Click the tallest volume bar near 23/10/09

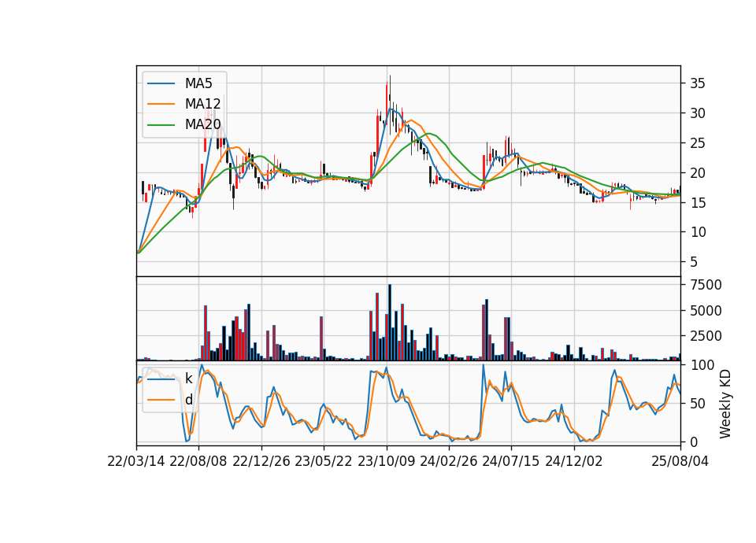pyautogui.click(x=390, y=323)
